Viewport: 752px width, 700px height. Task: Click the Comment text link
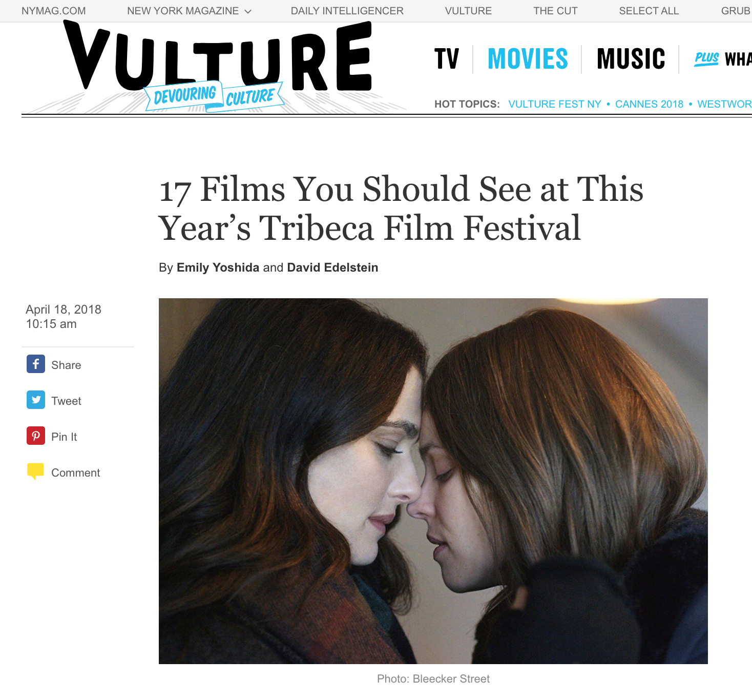(x=76, y=472)
